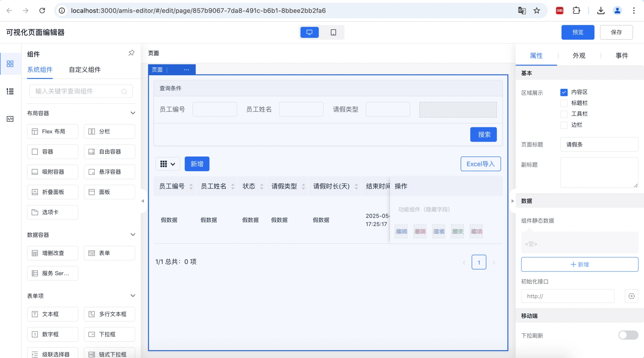This screenshot has height=358, width=644.
Task: View site information icon in address bar
Action: point(62,10)
